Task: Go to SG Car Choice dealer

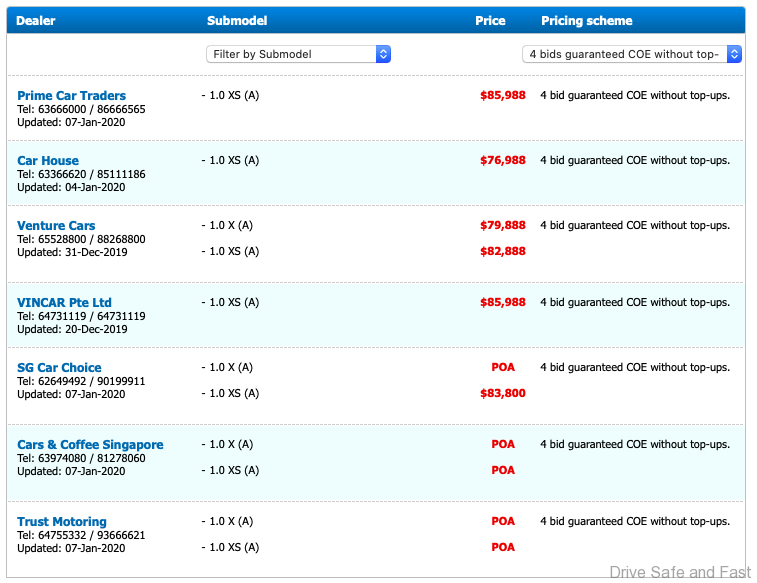Action: pyautogui.click(x=59, y=368)
